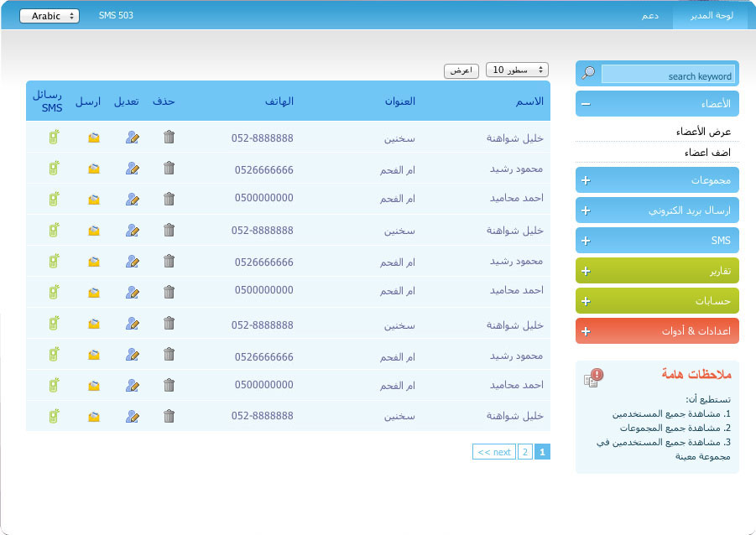Delete first row member خليل شواهنة

coord(169,137)
